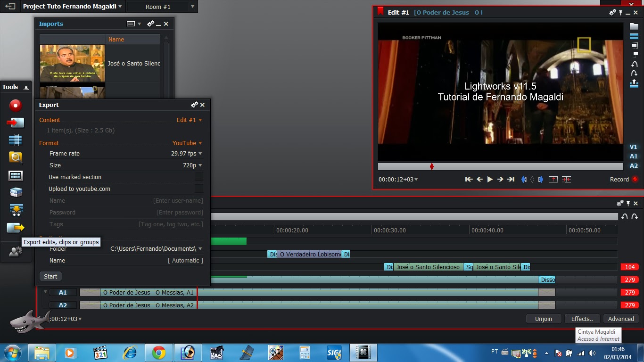Toggle the V1 track in viewer
Screen dimensions: 644x362
point(634,147)
